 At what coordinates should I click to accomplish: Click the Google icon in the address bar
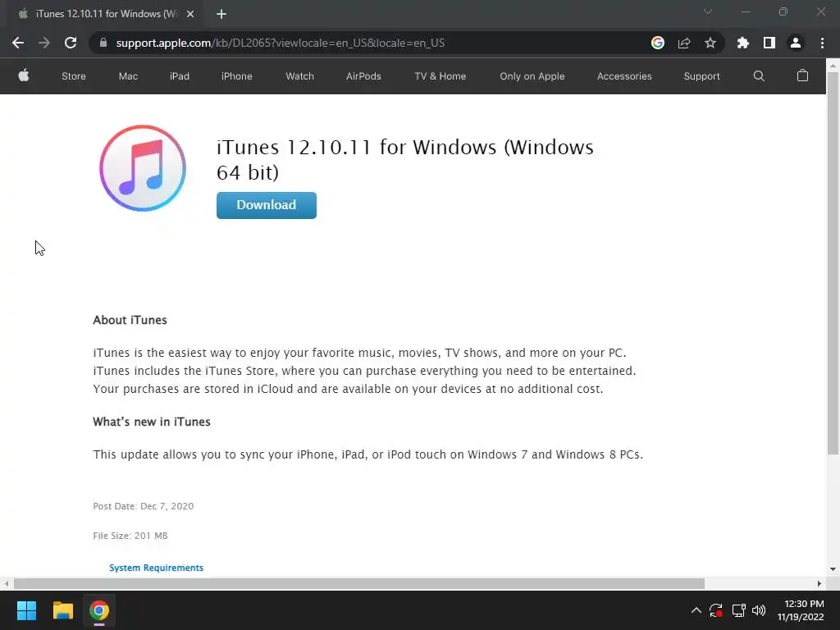657,43
